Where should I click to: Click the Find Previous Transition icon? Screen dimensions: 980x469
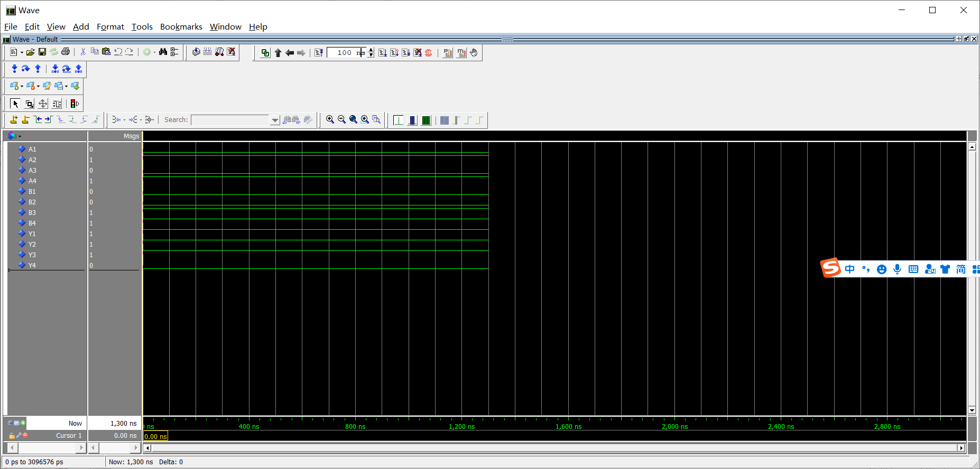coord(38,120)
